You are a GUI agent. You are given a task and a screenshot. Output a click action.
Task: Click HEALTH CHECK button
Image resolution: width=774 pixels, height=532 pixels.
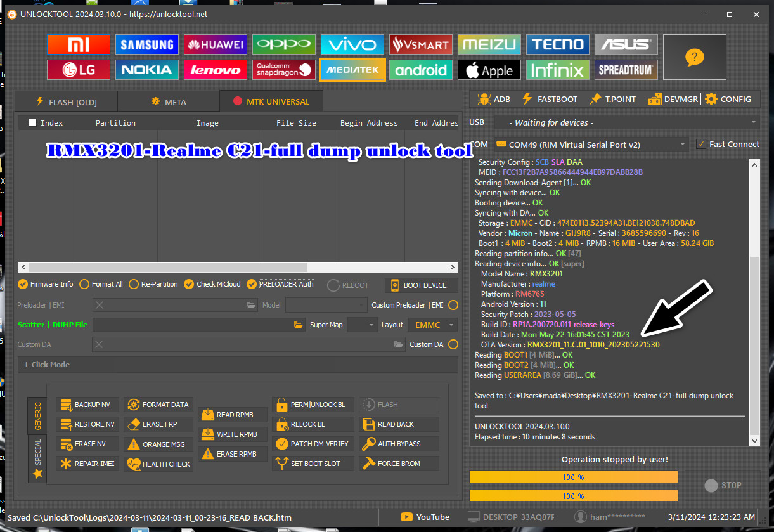(158, 464)
